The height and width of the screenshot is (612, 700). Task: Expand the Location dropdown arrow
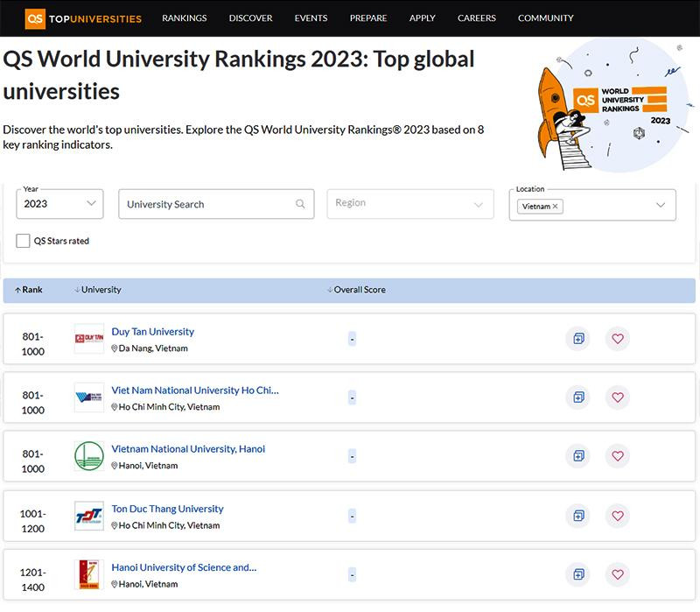point(661,205)
